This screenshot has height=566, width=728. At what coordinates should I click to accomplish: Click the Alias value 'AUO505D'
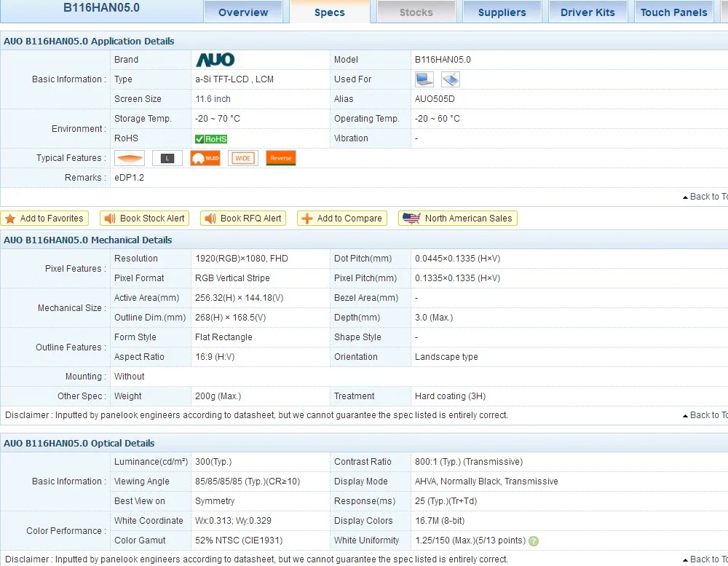pyautogui.click(x=435, y=99)
